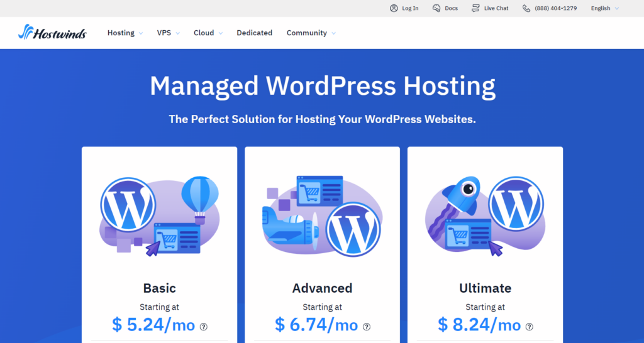Screen dimensions: 644x343
Task: Click the help icon beside $6.74/mo
Action: (x=367, y=327)
